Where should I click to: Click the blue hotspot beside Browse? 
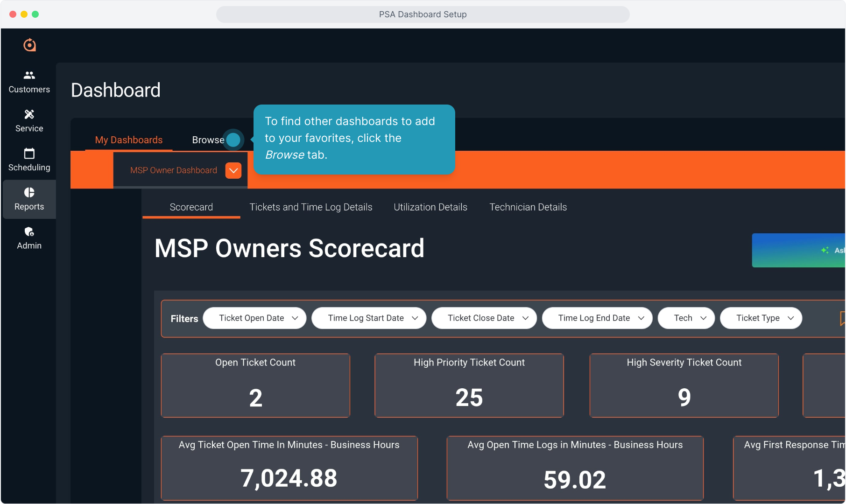pyautogui.click(x=233, y=140)
